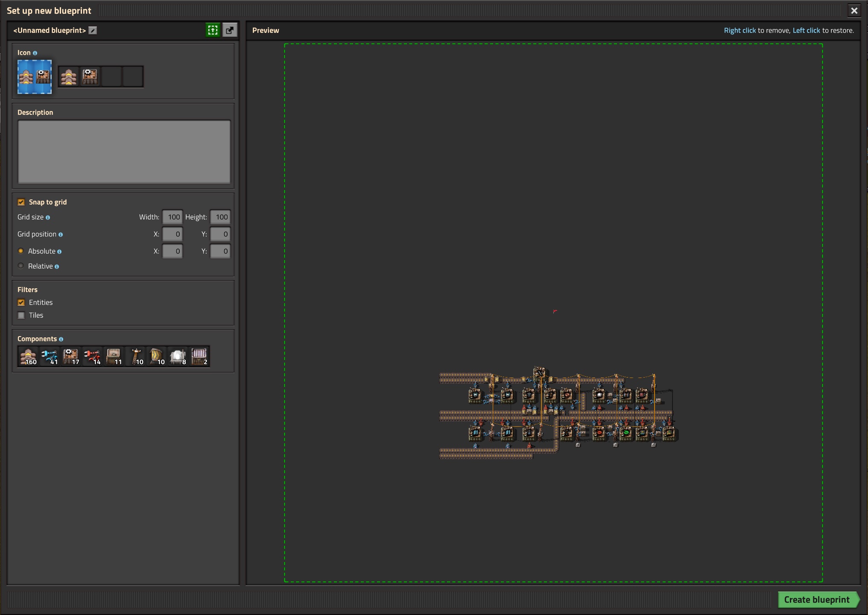
Task: Select the Relative radio button
Action: click(x=20, y=266)
